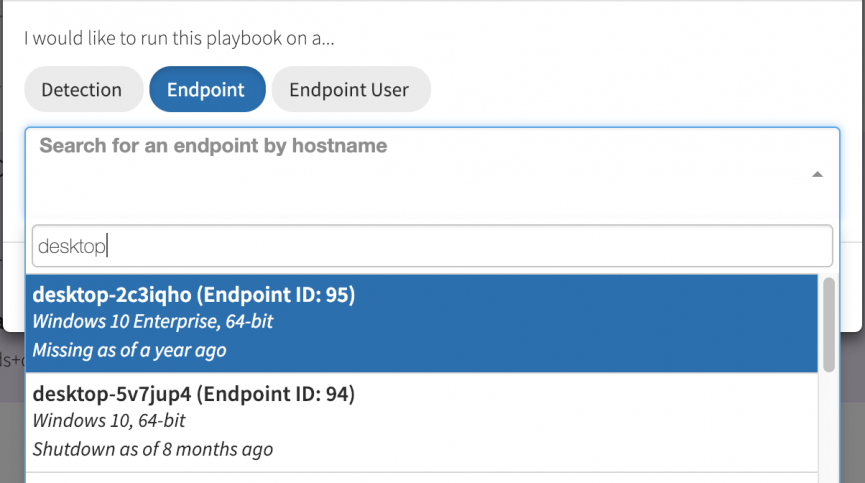Screen dimensions: 865x483
Task: Choose the Endpoint target pill
Action: [x=206, y=89]
